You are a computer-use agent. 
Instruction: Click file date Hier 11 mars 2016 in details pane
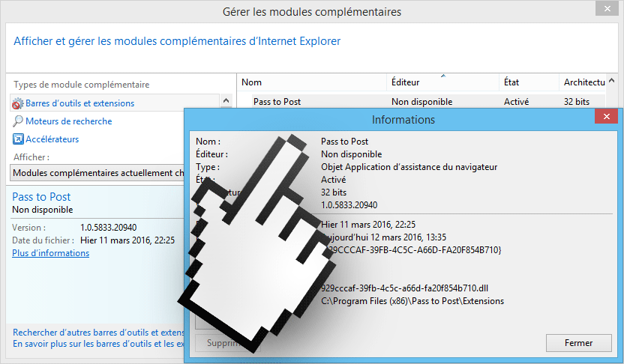click(x=127, y=240)
